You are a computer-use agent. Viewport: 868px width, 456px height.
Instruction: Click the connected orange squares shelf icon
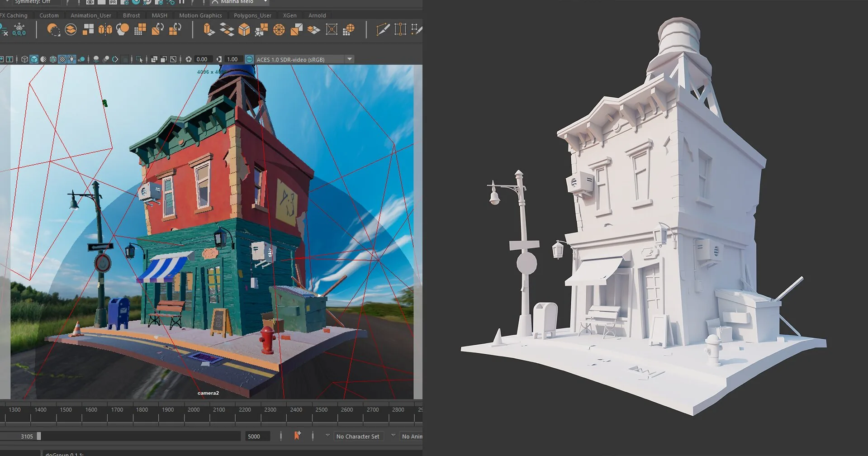pyautogui.click(x=261, y=30)
